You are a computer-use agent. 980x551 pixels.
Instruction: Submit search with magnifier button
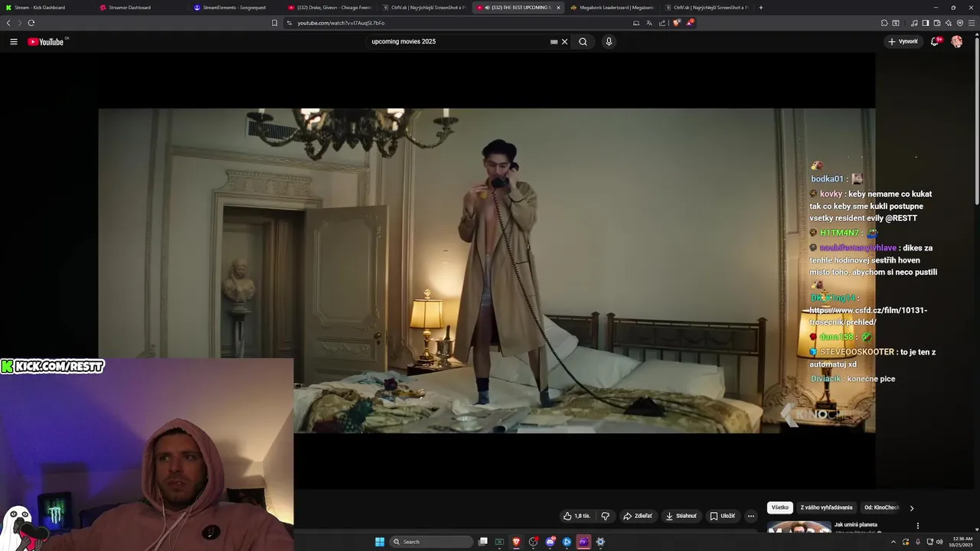point(583,42)
